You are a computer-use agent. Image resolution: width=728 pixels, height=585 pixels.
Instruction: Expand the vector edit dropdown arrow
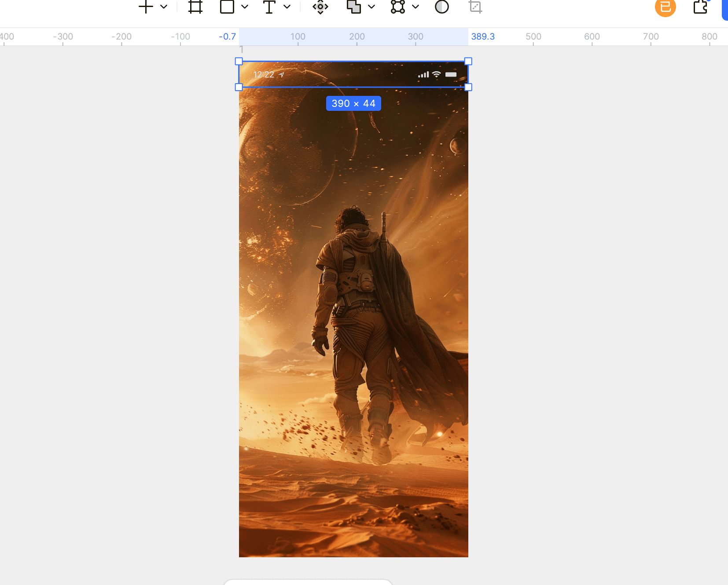tap(415, 7)
